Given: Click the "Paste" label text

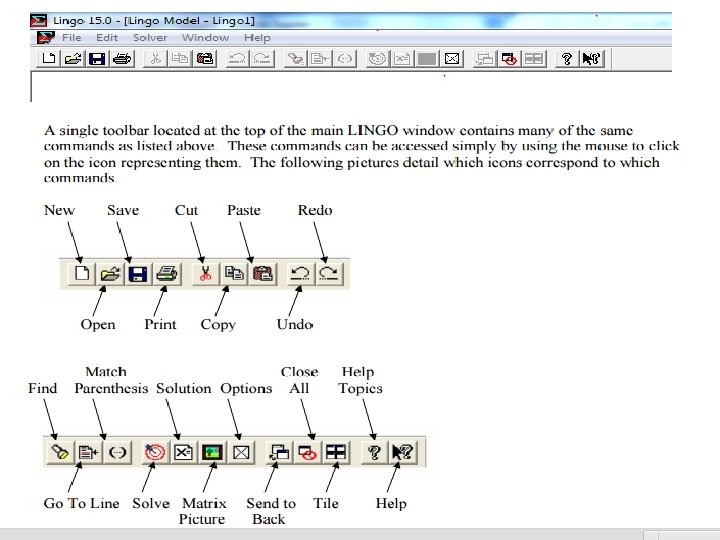Looking at the screenshot, I should [244, 210].
